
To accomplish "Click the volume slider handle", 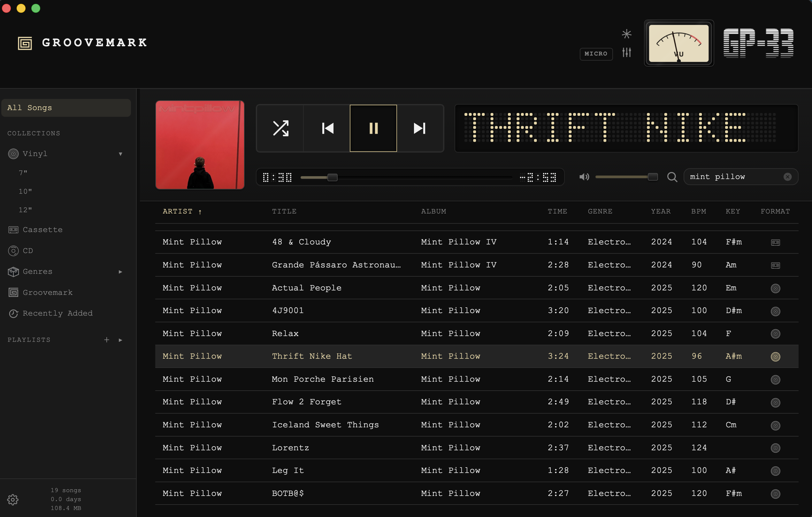I will pos(653,177).
